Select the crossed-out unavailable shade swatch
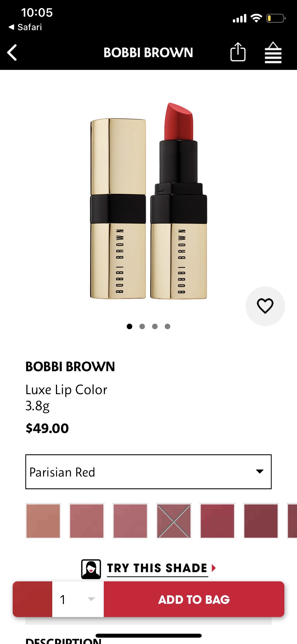297x644 pixels. tap(174, 521)
